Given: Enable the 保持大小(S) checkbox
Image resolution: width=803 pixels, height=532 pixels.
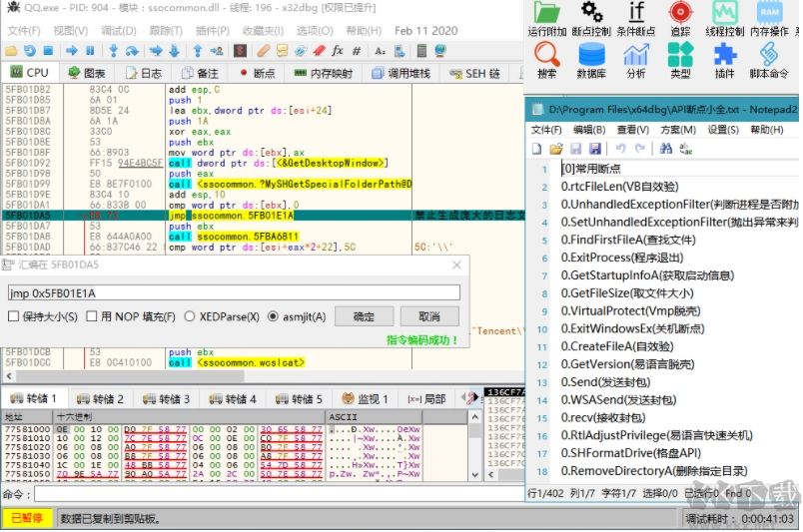Looking at the screenshot, I should pyautogui.click(x=13, y=316).
